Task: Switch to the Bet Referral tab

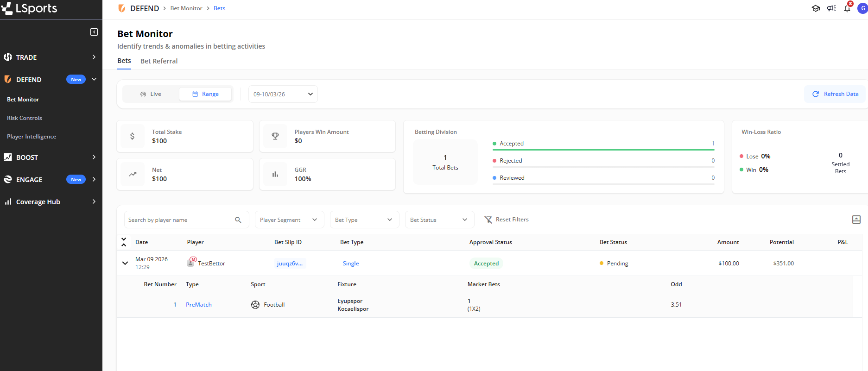Action: 159,61
